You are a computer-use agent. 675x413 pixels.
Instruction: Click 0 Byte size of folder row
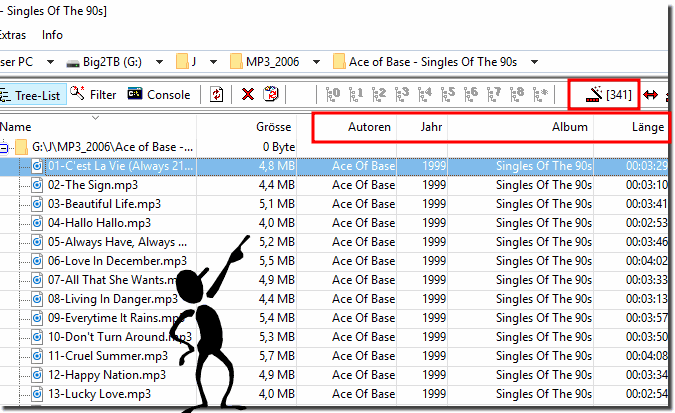click(279, 147)
